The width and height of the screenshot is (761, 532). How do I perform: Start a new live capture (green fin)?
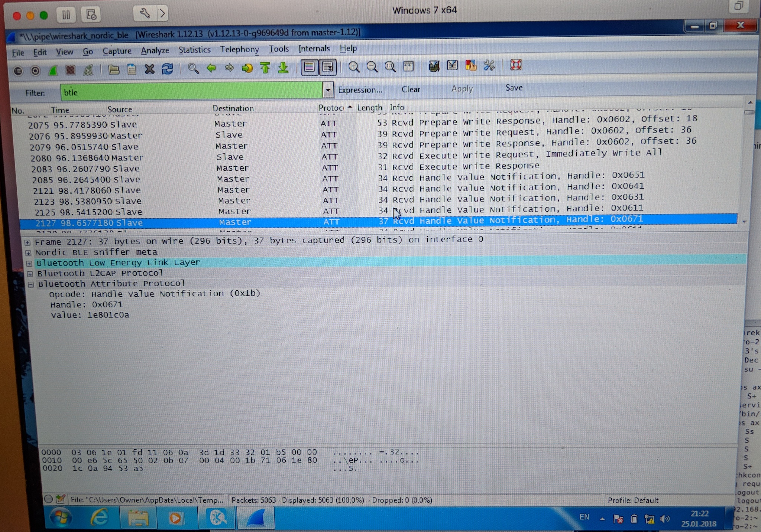click(x=53, y=70)
